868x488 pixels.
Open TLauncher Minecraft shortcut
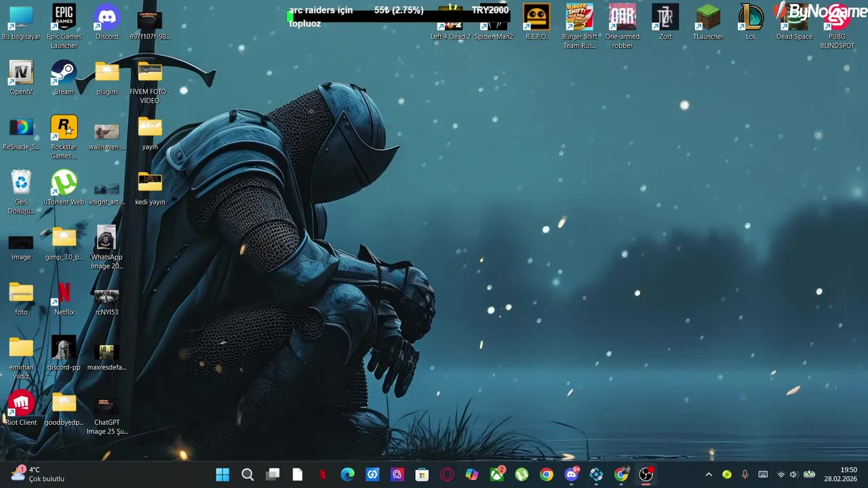(708, 22)
